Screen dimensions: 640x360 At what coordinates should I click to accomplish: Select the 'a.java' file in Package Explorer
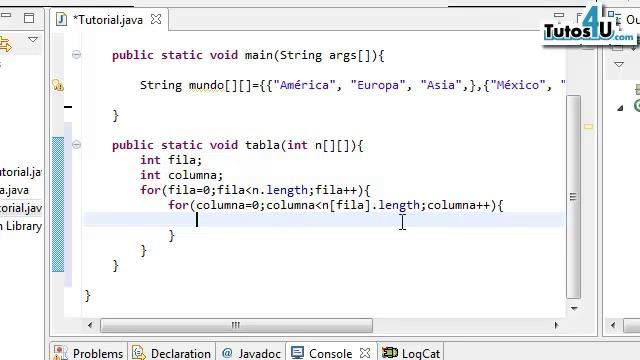tap(14, 190)
